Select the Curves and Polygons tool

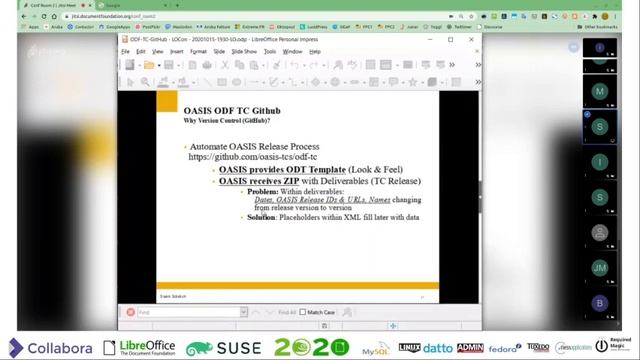pos(273,82)
